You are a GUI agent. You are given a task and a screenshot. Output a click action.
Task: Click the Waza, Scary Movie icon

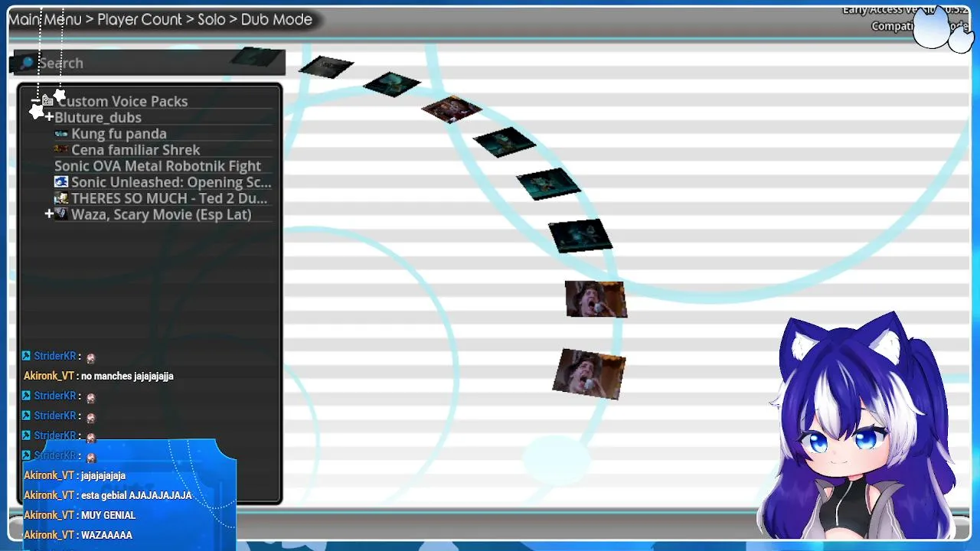61,214
